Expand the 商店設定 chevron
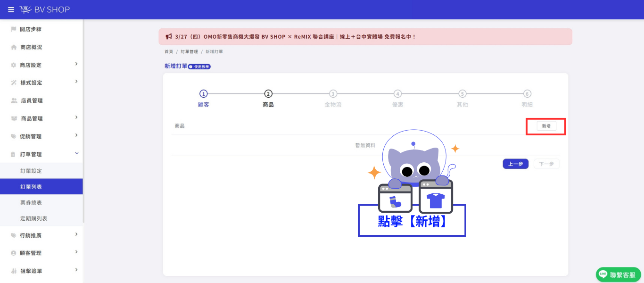Viewport: 644px width, 283px height. point(76,64)
